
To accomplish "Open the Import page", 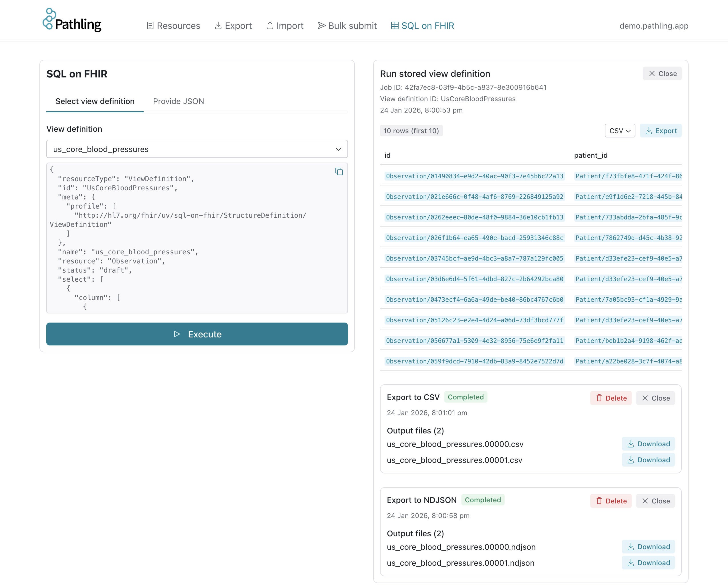I will (x=285, y=26).
